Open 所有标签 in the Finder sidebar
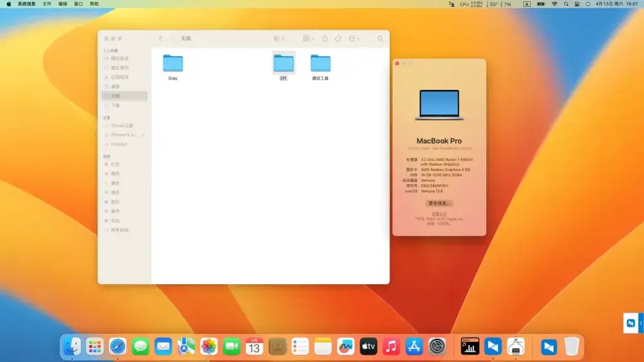This screenshot has height=362, width=644. pyautogui.click(x=124, y=230)
